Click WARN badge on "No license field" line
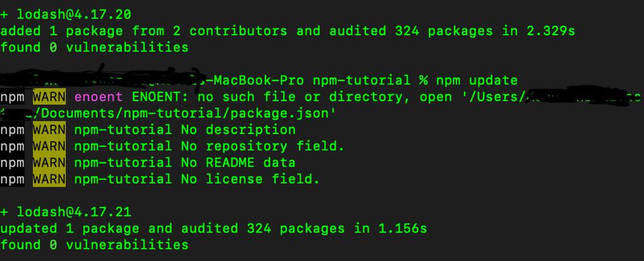Screen dimensions: 644x261 49,179
